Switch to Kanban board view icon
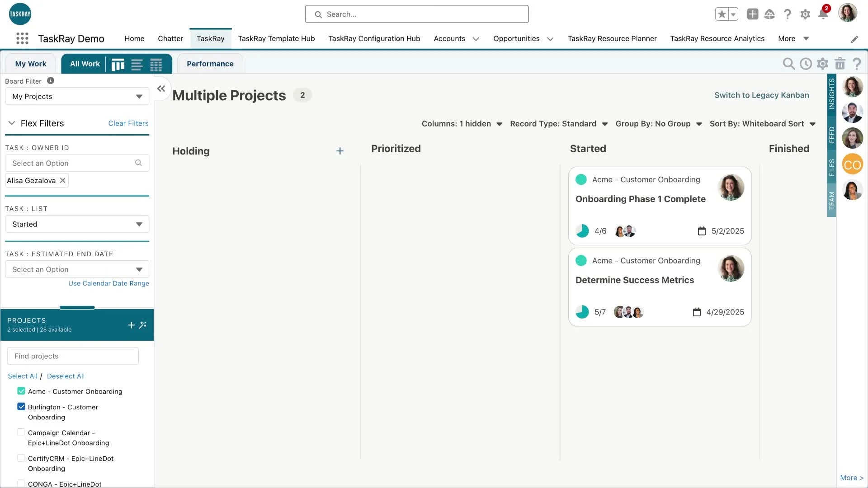The width and height of the screenshot is (868, 488). [118, 65]
